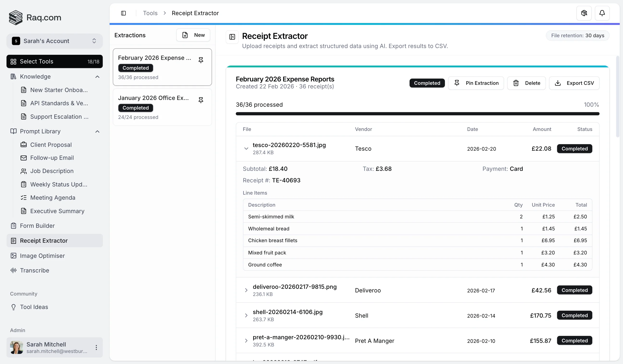
Task: Open Transcribe tool
Action: tap(34, 270)
